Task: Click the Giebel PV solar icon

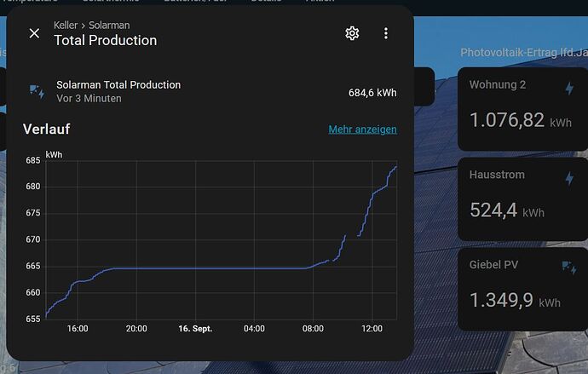Action: (x=569, y=268)
